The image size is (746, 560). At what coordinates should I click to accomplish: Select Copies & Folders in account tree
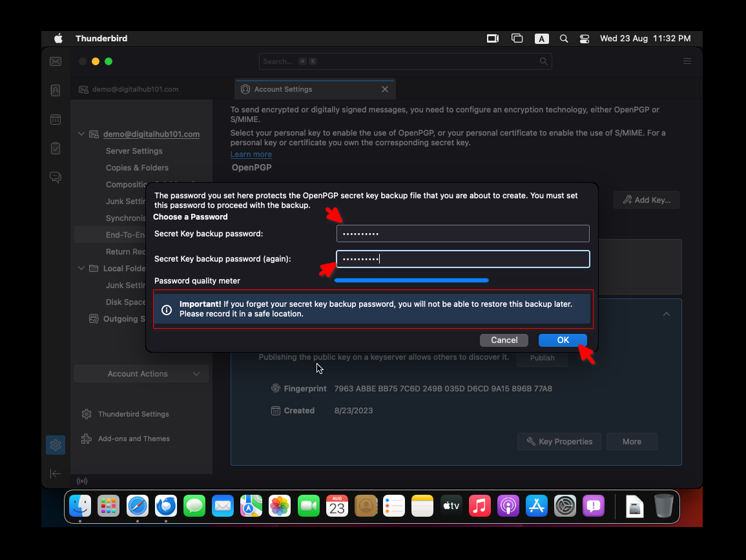[137, 168]
